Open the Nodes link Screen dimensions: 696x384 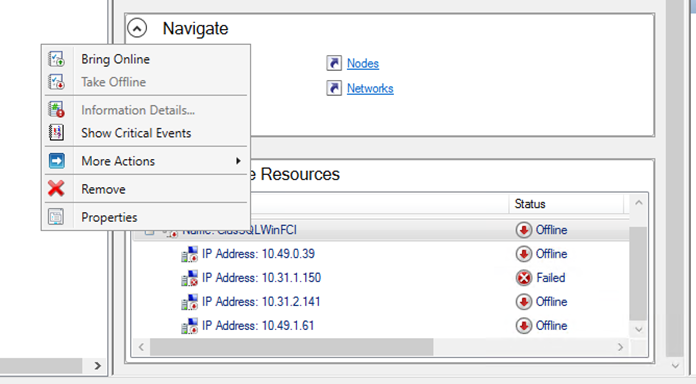[363, 63]
